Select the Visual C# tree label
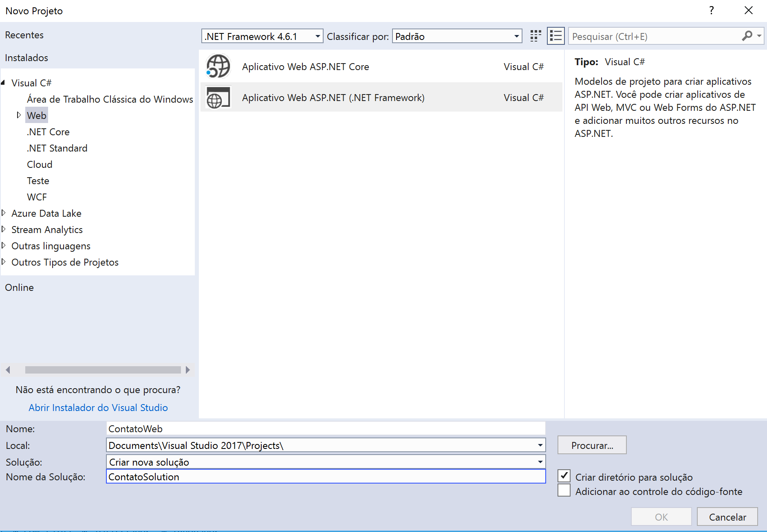Viewport: 767px width, 532px height. click(31, 83)
